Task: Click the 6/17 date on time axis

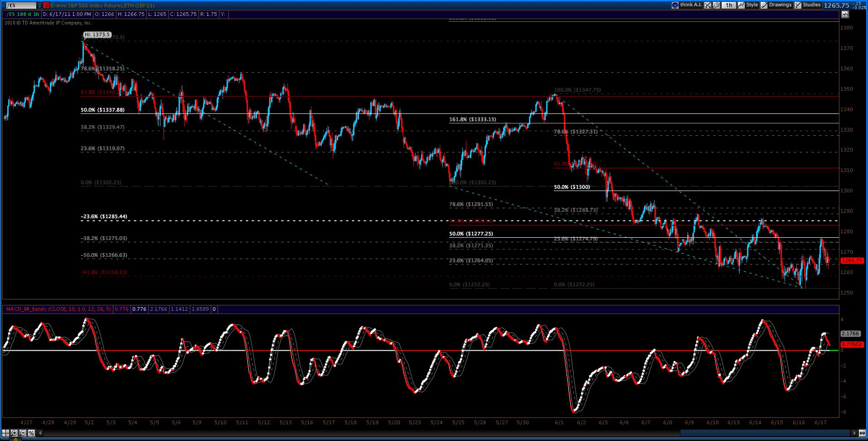Action: [x=820, y=422]
